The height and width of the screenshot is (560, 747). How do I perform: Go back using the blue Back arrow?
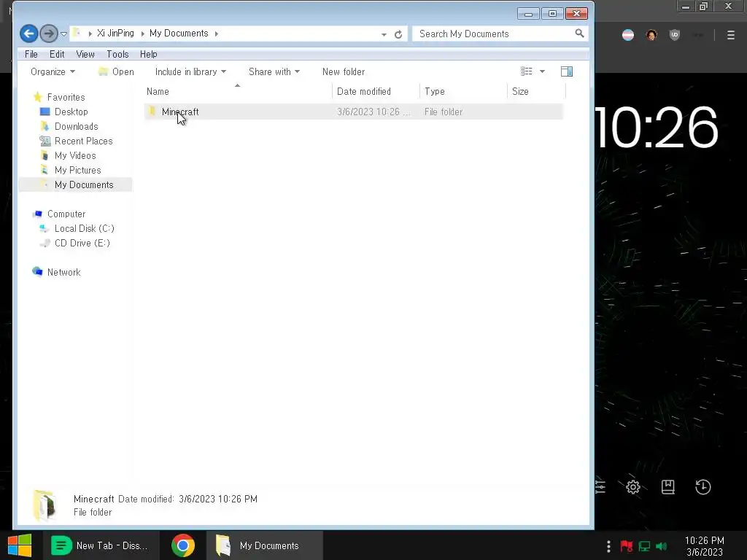(28, 34)
